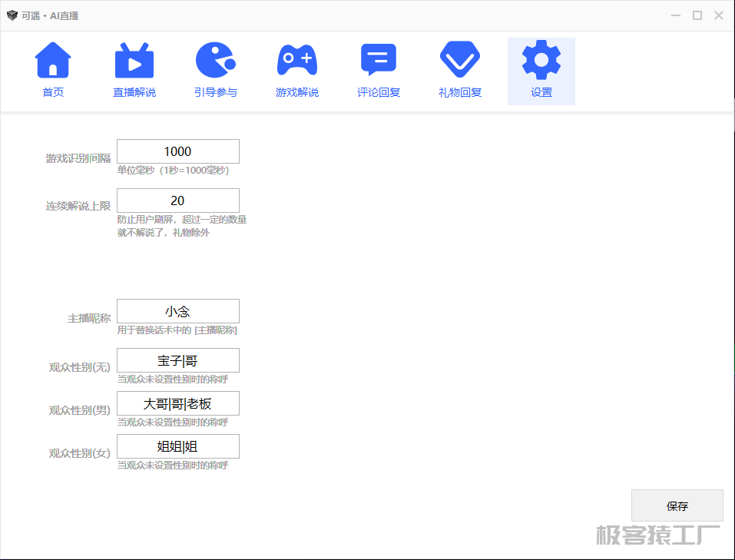Switch to the 首页 tab label
735x560 pixels.
pos(53,93)
